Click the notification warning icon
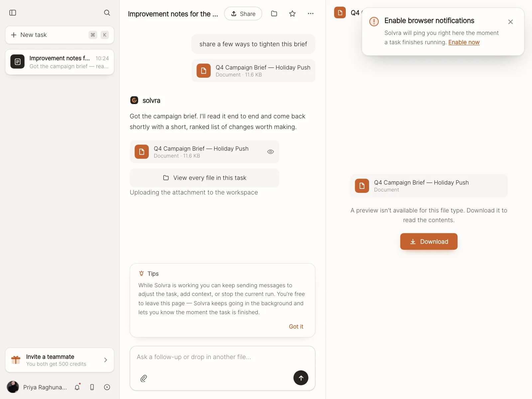The image size is (532, 399). pos(374,22)
